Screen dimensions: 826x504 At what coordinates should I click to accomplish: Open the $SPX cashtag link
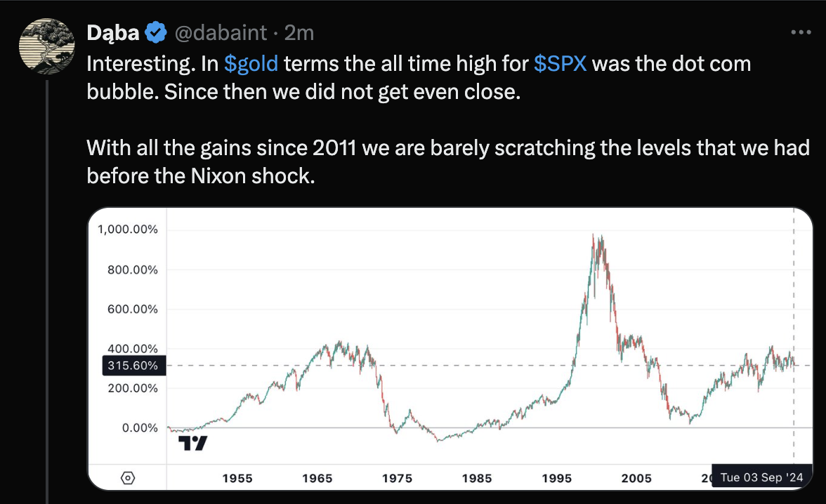pyautogui.click(x=560, y=64)
